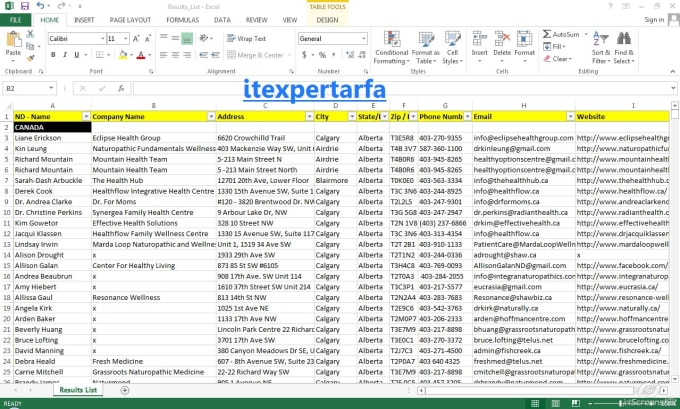Pick the font color red swatch
This screenshot has height=409, width=680.
coord(142,55)
